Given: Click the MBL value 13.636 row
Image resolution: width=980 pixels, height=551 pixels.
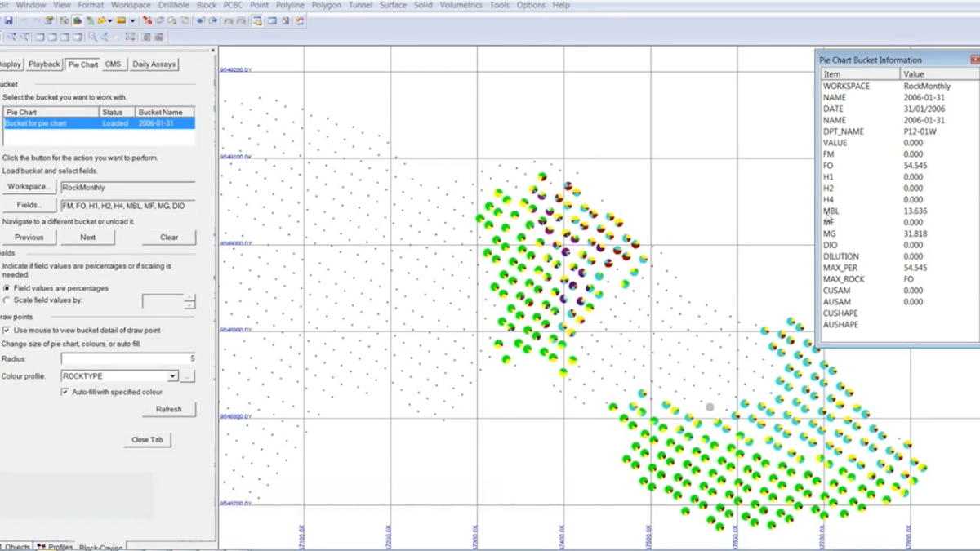Looking at the screenshot, I should (x=899, y=211).
